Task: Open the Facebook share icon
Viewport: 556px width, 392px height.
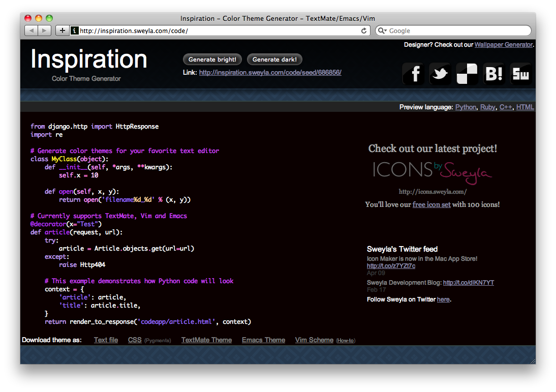Action: click(413, 74)
